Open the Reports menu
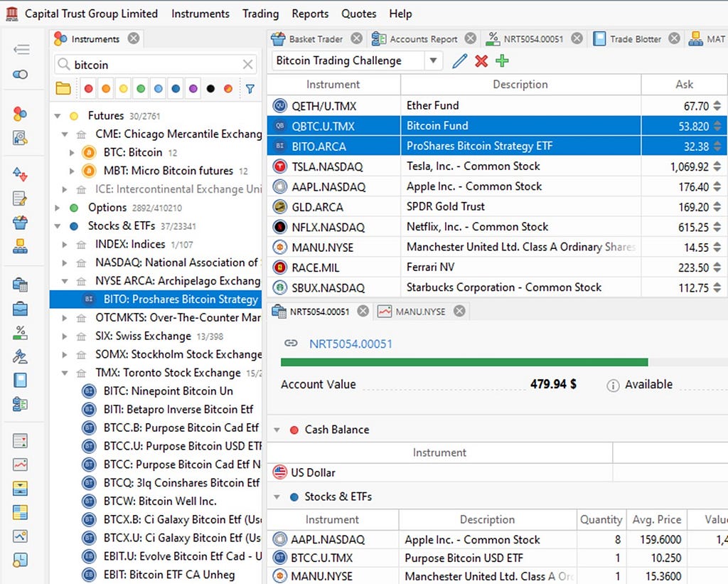Viewport: 728px width, 584px height. click(x=310, y=14)
